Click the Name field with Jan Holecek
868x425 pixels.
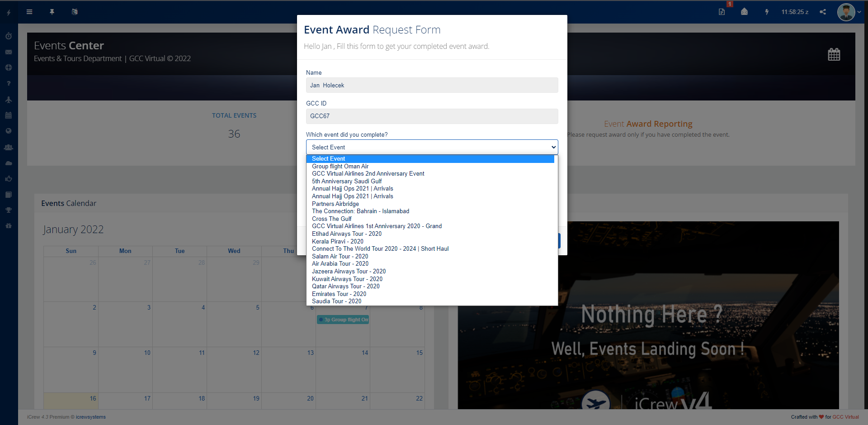click(x=432, y=85)
